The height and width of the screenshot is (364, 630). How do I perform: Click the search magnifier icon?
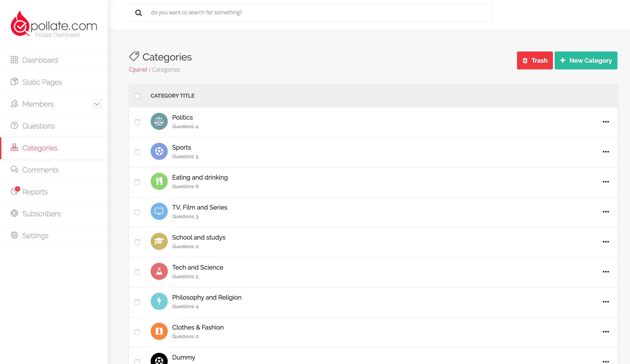(x=139, y=13)
